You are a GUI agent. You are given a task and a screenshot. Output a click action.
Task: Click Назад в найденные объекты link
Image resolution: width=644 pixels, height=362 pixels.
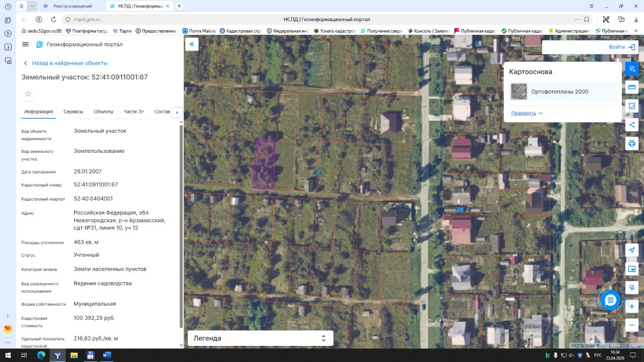click(65, 63)
